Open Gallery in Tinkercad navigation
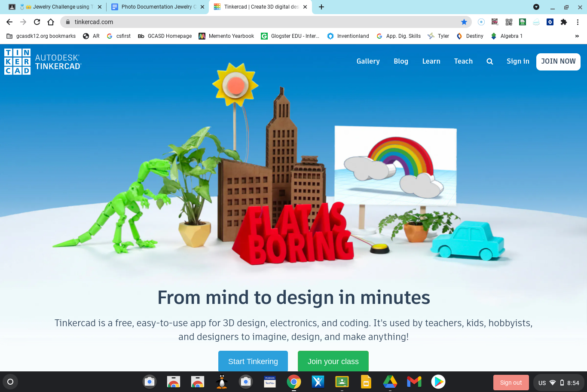This screenshot has height=392, width=587. (368, 61)
